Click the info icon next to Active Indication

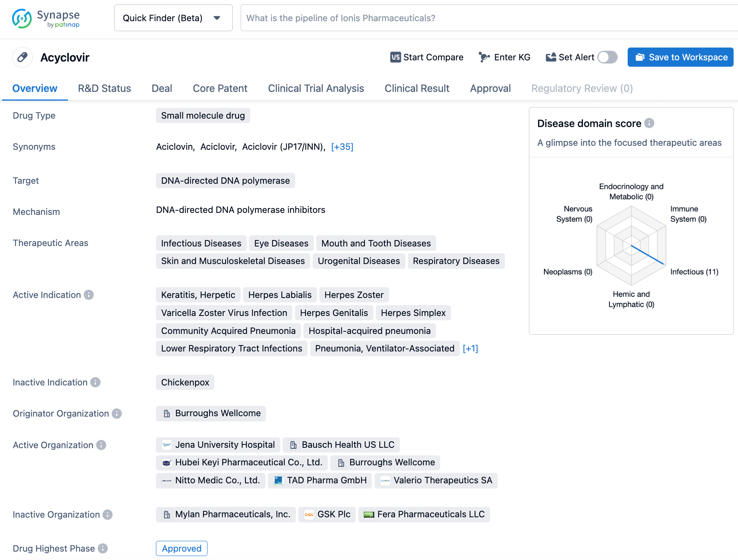click(x=89, y=295)
